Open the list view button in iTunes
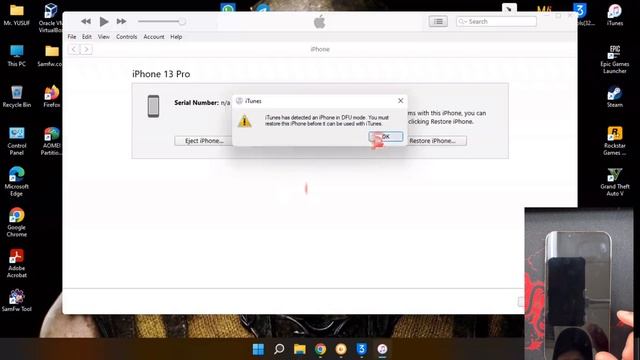The image size is (640, 360). click(438, 21)
